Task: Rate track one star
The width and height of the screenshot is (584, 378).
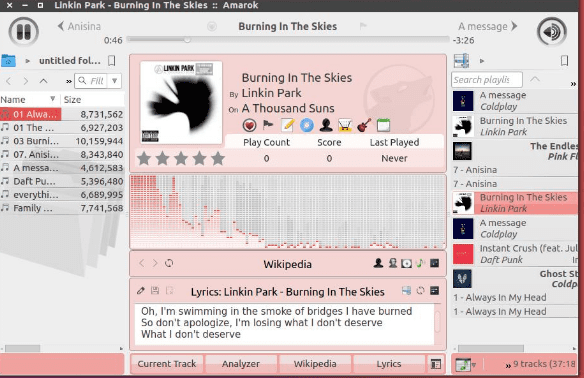Action: (144, 159)
